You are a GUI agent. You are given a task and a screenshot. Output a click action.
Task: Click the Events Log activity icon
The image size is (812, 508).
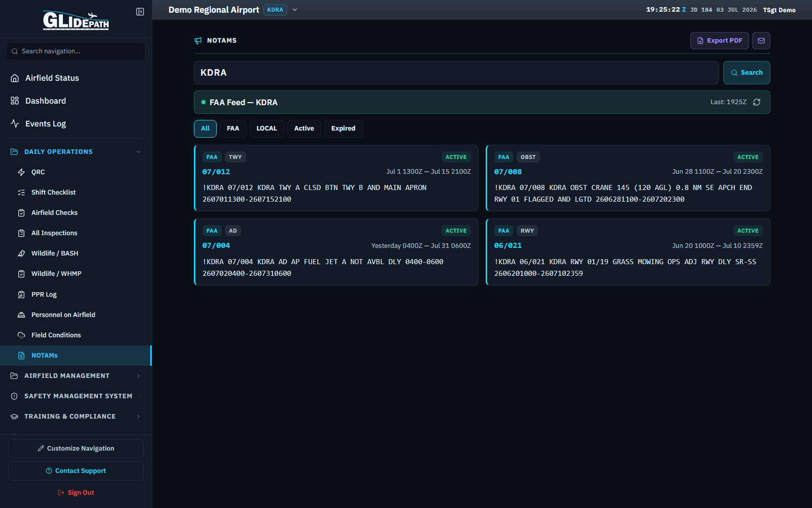point(15,124)
